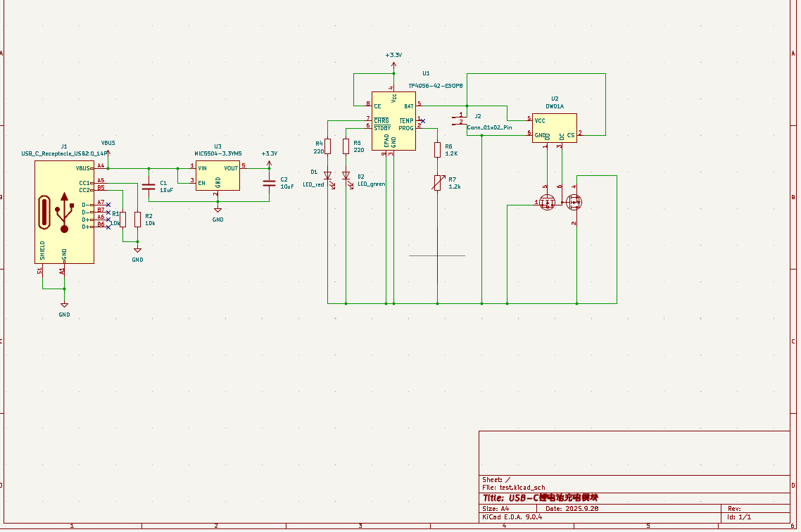Select the VBUS power flag near J1

[108, 149]
